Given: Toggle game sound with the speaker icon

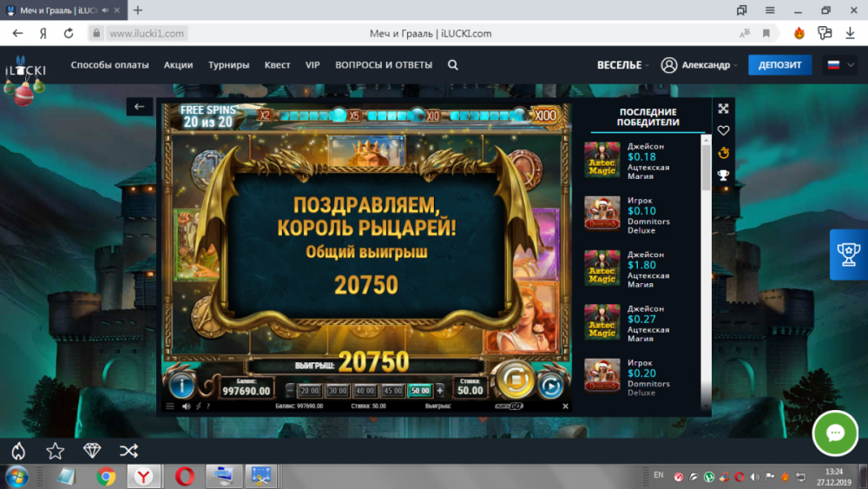Looking at the screenshot, I should (x=186, y=406).
